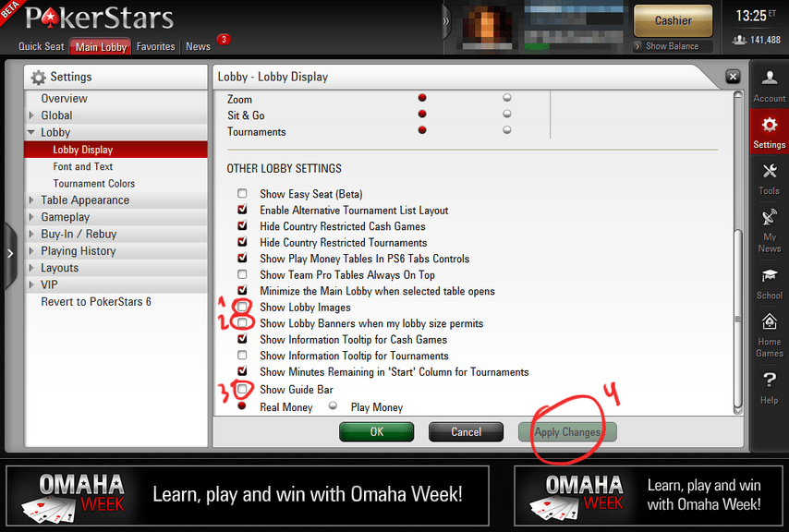The height and width of the screenshot is (532, 789).
Task: Open My News satellite icon
Action: coord(769,218)
